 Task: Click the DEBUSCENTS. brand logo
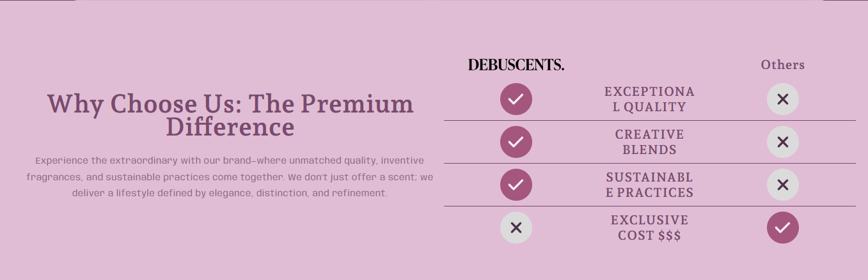(516, 65)
